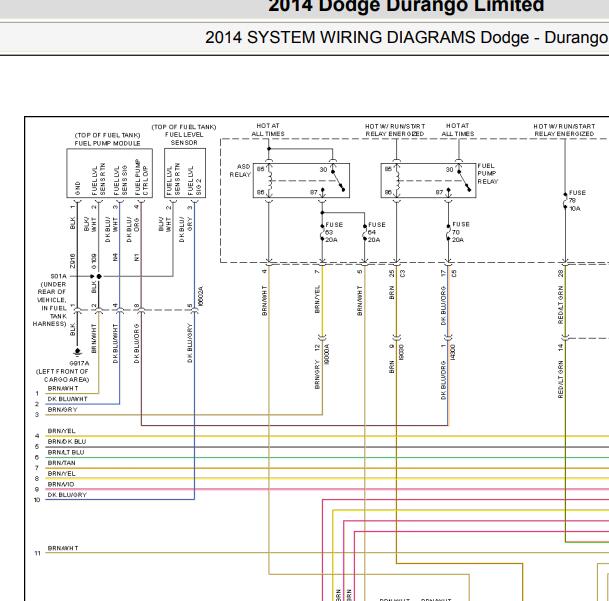609x601 pixels.
Task: Click the fuel pump relay coil symbol
Action: [x=397, y=181]
